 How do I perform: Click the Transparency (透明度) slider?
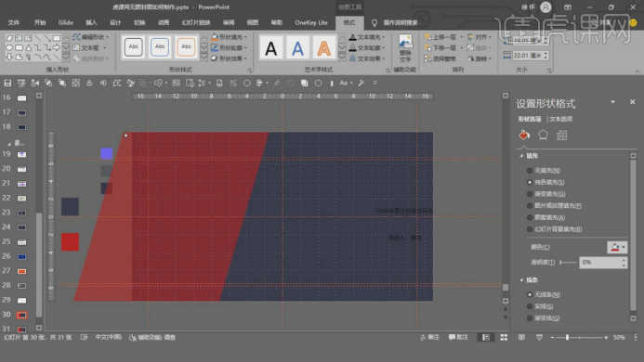568,263
